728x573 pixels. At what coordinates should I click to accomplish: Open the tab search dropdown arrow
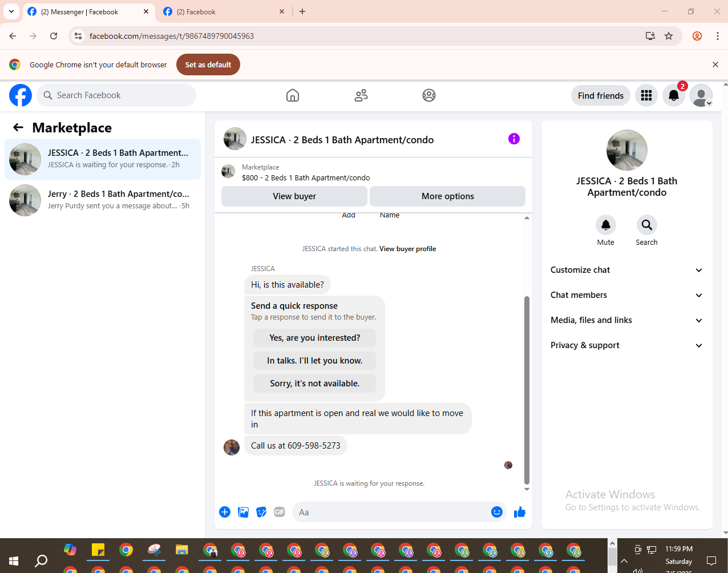(11, 11)
